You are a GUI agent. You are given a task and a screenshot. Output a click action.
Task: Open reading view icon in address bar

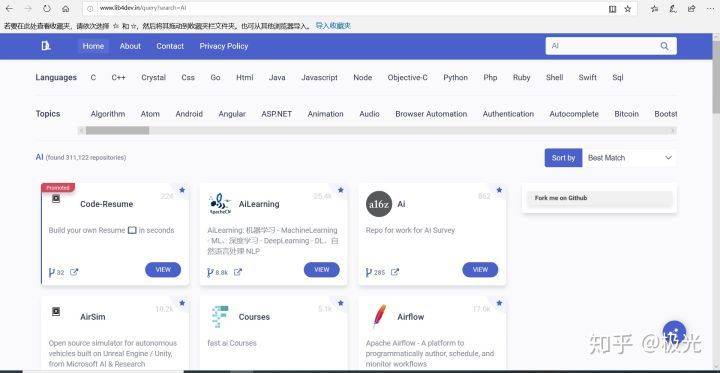pos(612,9)
